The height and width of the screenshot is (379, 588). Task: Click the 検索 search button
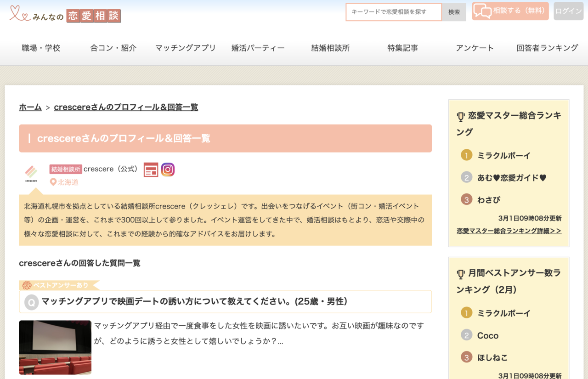click(x=454, y=12)
